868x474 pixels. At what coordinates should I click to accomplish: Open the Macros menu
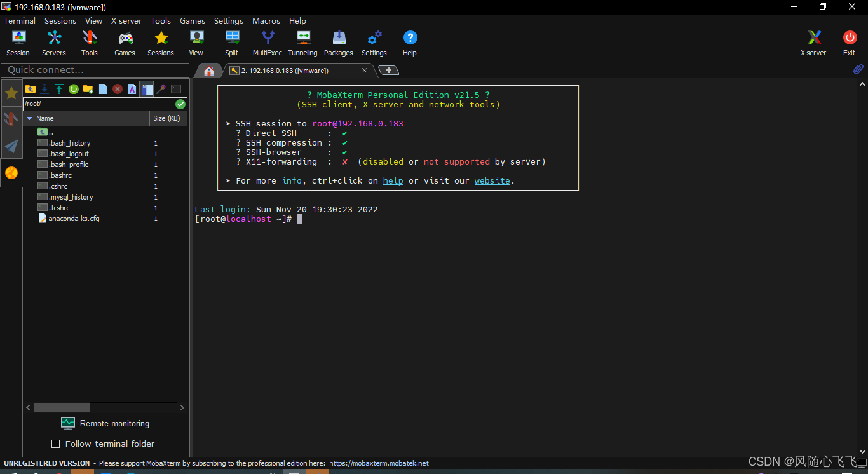click(266, 20)
